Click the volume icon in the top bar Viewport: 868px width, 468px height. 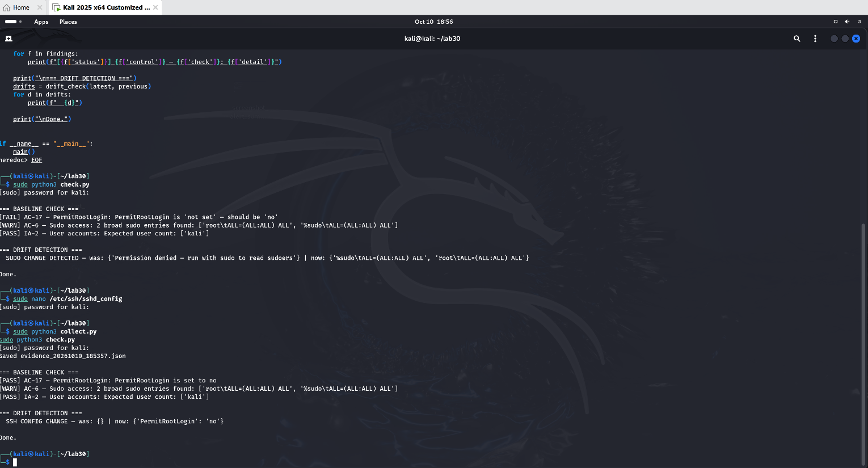[847, 22]
